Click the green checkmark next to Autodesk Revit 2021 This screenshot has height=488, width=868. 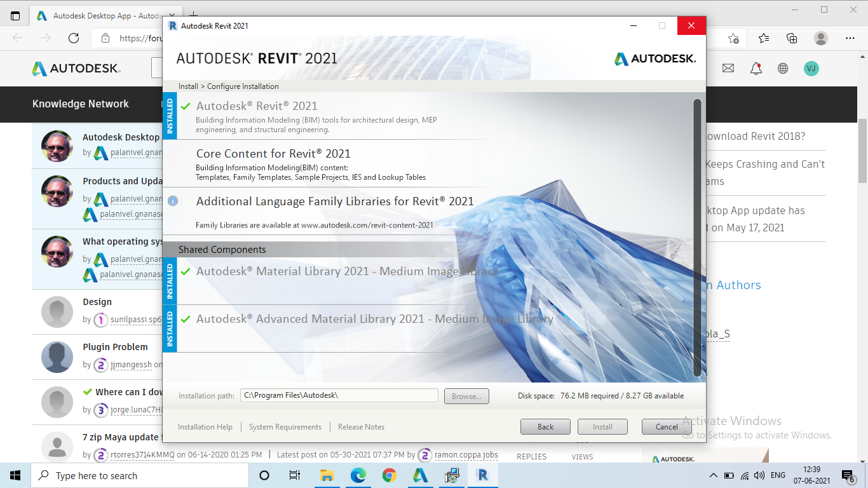tap(186, 106)
